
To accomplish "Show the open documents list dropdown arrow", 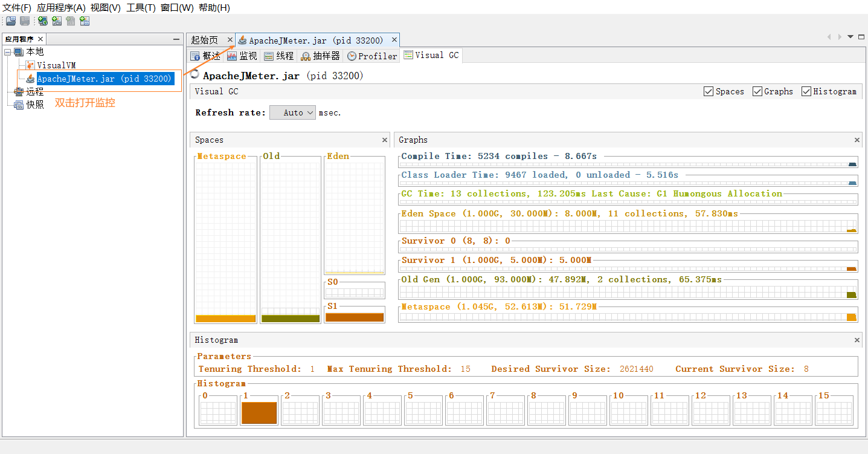I will click(850, 37).
